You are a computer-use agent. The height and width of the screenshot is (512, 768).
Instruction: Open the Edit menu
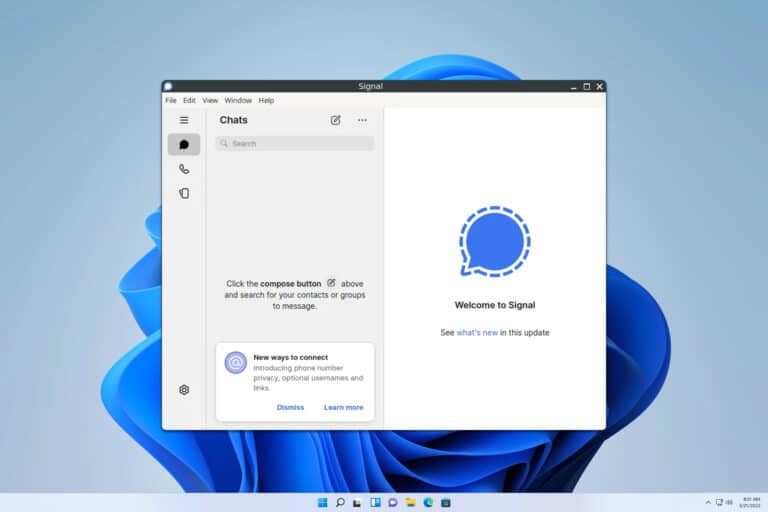coord(189,100)
